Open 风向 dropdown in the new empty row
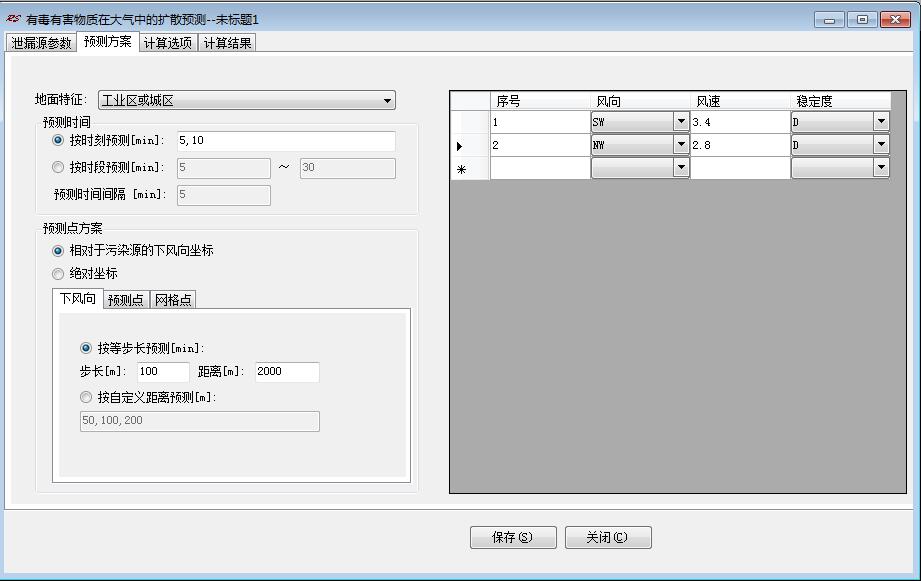Screen dimensions: 921x581 [681, 167]
